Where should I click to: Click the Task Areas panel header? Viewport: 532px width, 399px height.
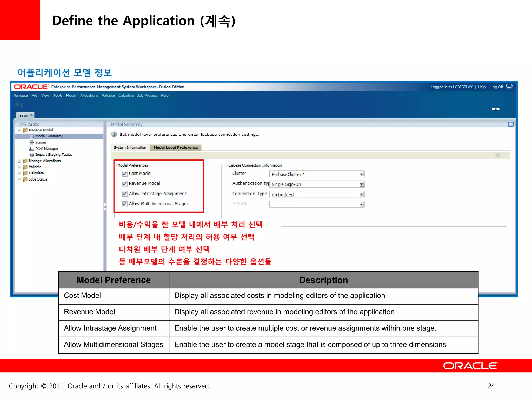click(59, 124)
